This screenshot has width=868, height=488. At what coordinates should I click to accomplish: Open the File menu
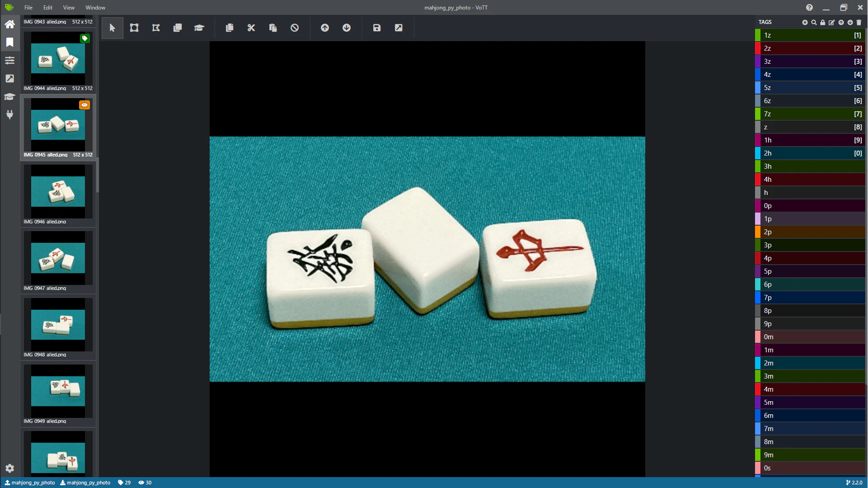coord(28,8)
